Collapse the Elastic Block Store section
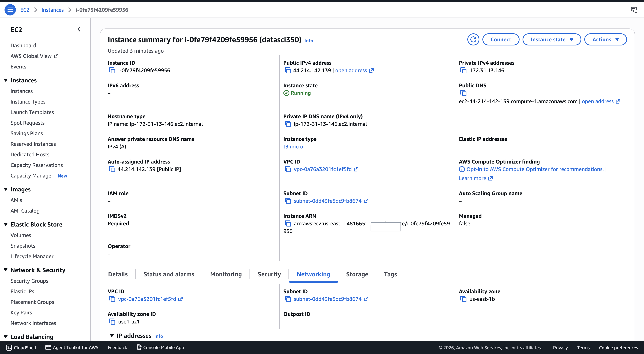The image size is (644, 354). (5, 224)
